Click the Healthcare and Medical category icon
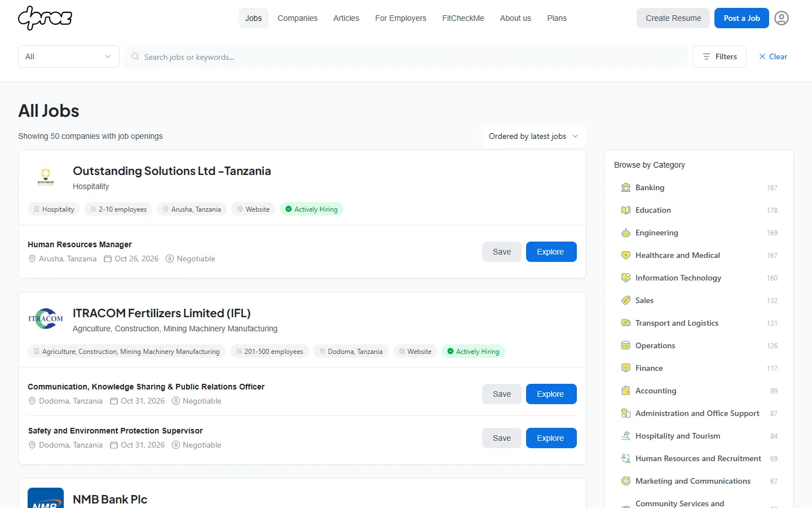The image size is (812, 508). tap(626, 255)
